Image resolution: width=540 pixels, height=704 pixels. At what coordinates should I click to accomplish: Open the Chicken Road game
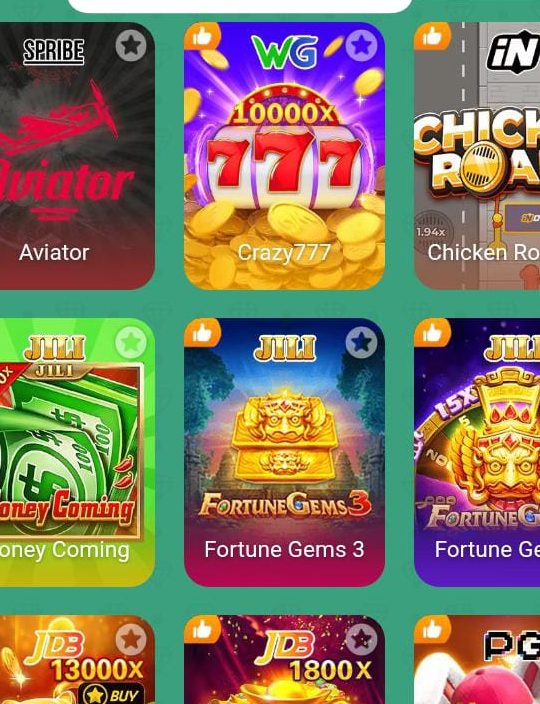coord(477,156)
